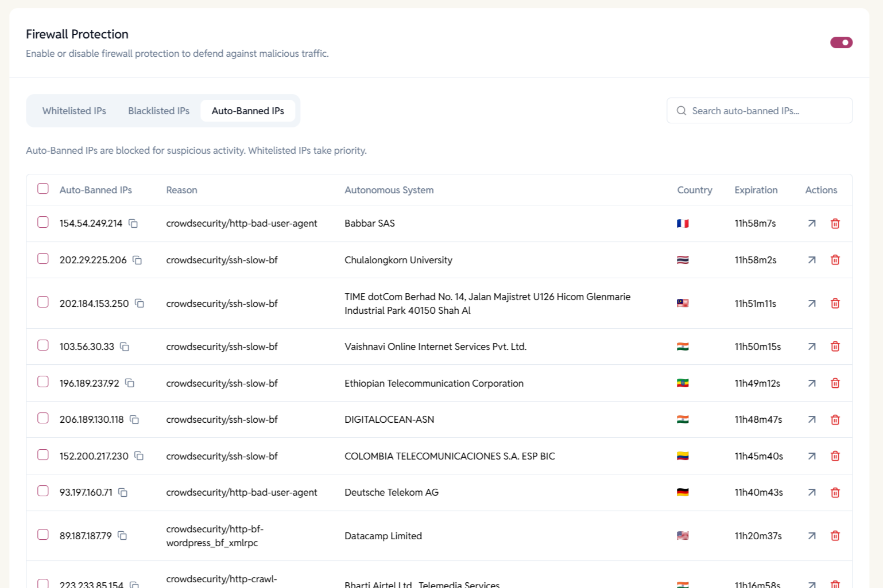Select the Auto-Banned IPs tab
The height and width of the screenshot is (588, 883).
coord(247,111)
